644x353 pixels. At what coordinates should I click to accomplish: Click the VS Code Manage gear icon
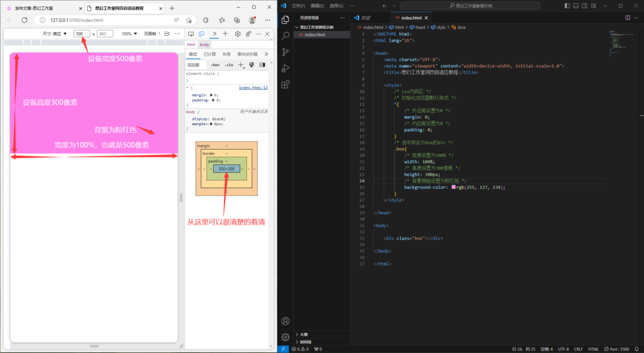[286, 337]
